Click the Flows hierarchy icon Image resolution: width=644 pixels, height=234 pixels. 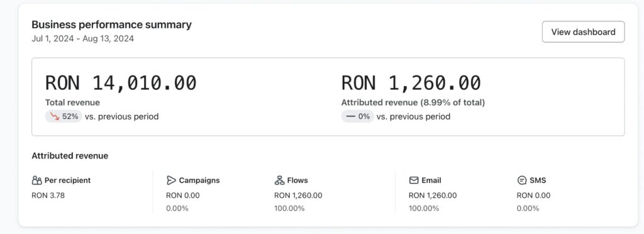coord(279,181)
